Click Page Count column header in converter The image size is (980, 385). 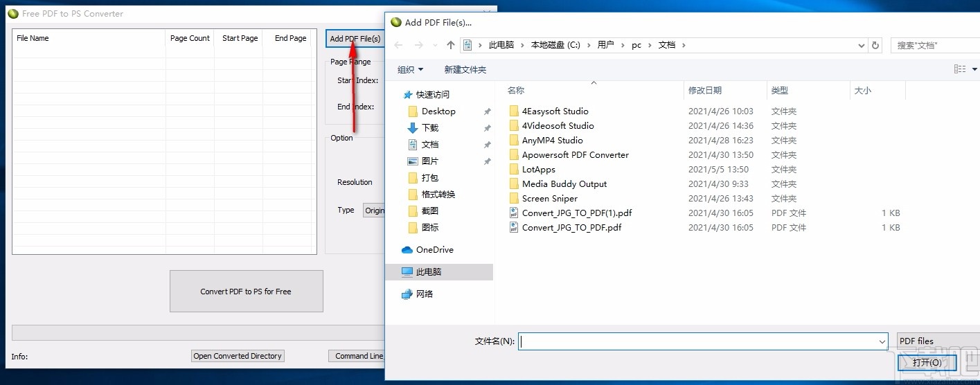coord(190,38)
